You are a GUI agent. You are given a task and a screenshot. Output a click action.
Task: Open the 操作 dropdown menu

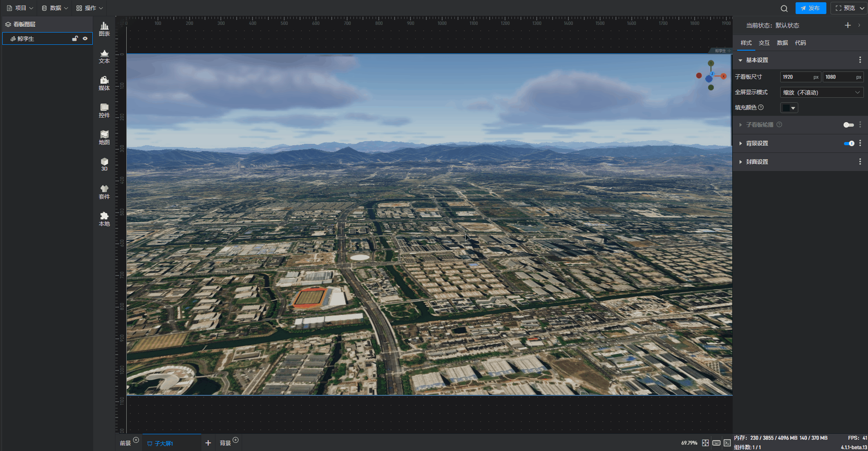(x=90, y=8)
